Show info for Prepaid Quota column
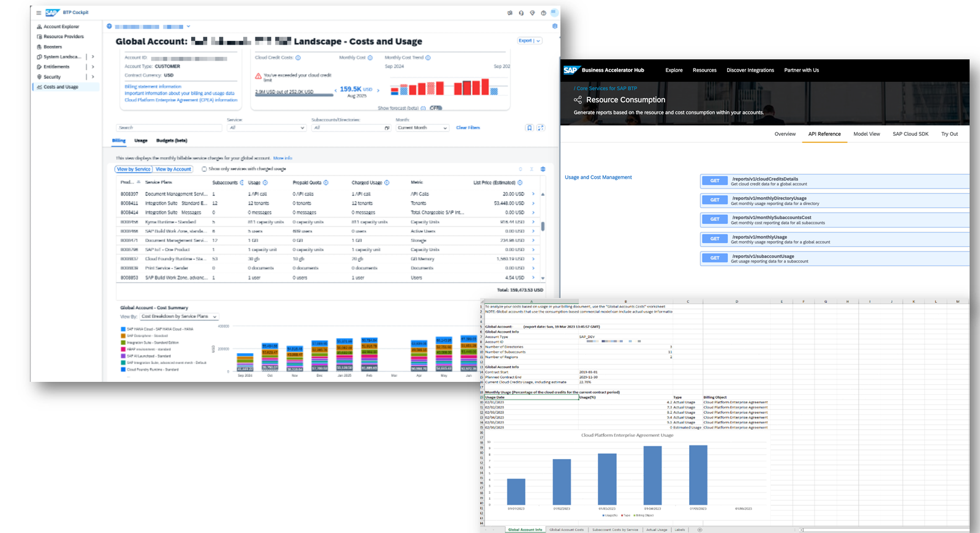Image resolution: width=980 pixels, height=533 pixels. click(x=326, y=182)
